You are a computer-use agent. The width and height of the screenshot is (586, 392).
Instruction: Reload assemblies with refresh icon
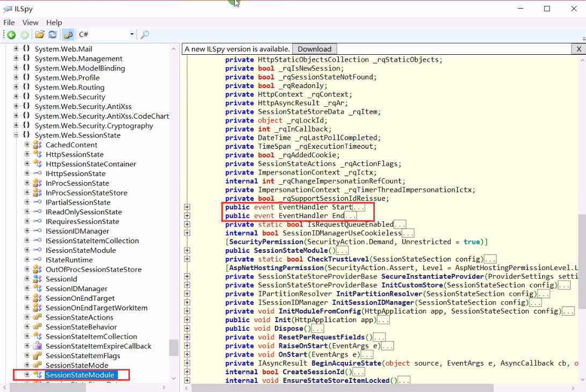coord(53,35)
